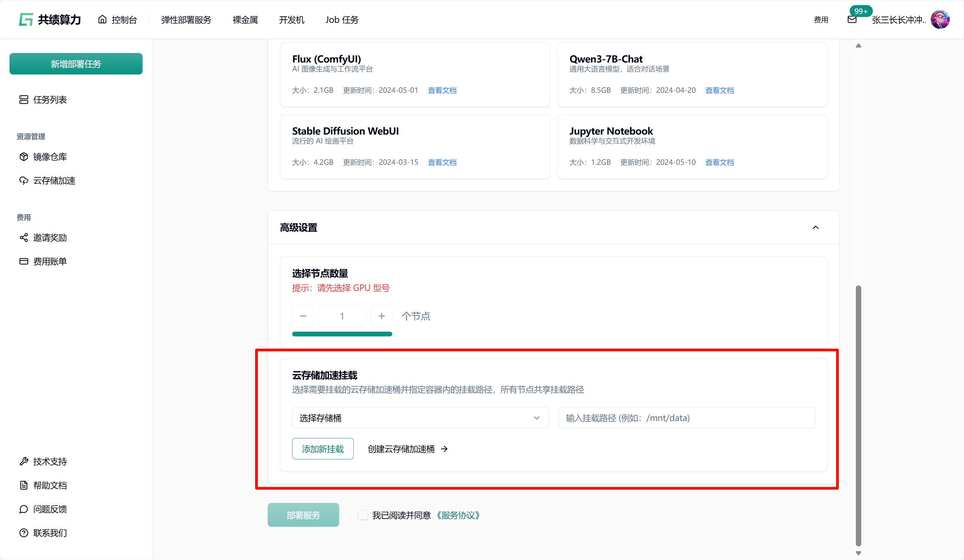Click the mail notification envelope icon
This screenshot has width=964, height=560.
click(851, 20)
